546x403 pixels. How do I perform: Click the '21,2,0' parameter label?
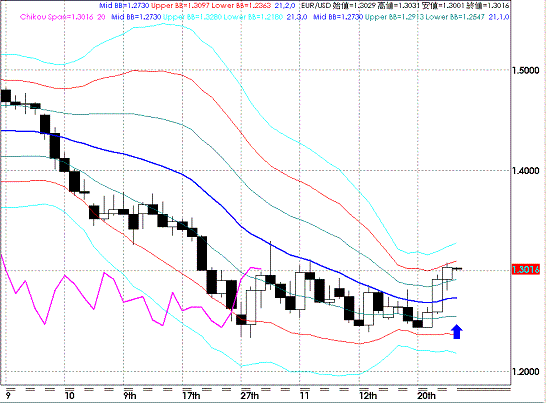pos(285,6)
